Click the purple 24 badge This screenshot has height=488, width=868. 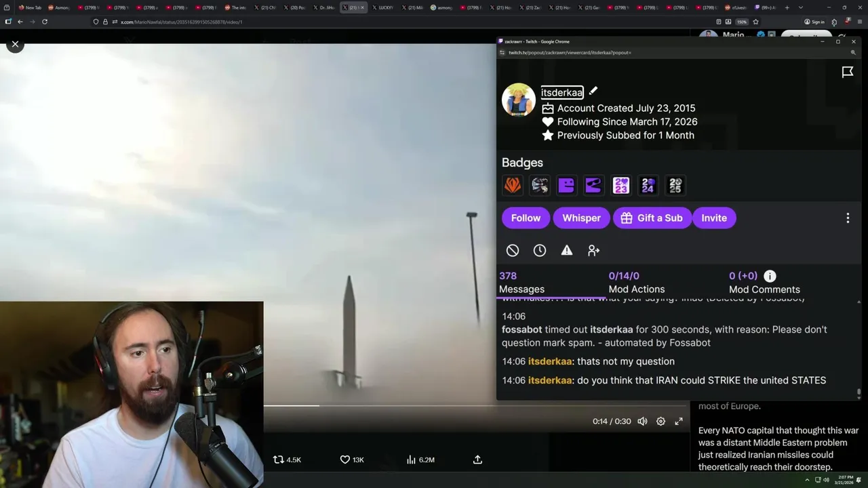click(648, 185)
